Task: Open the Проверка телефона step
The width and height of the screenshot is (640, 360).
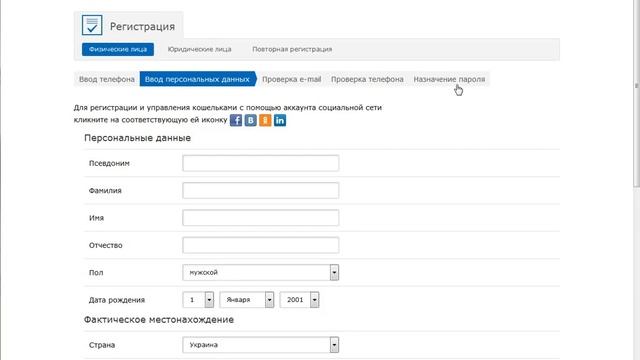Action: coord(367,79)
